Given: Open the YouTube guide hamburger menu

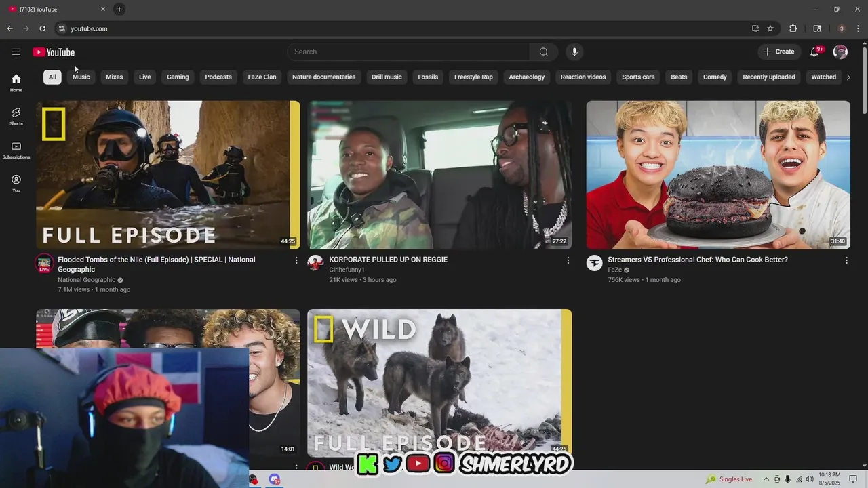Looking at the screenshot, I should pyautogui.click(x=16, y=52).
